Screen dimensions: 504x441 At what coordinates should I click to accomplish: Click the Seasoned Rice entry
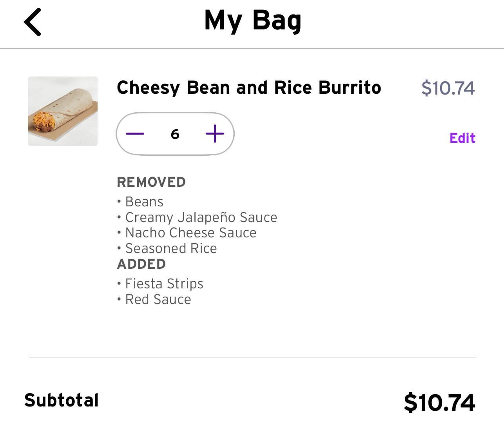(x=171, y=248)
